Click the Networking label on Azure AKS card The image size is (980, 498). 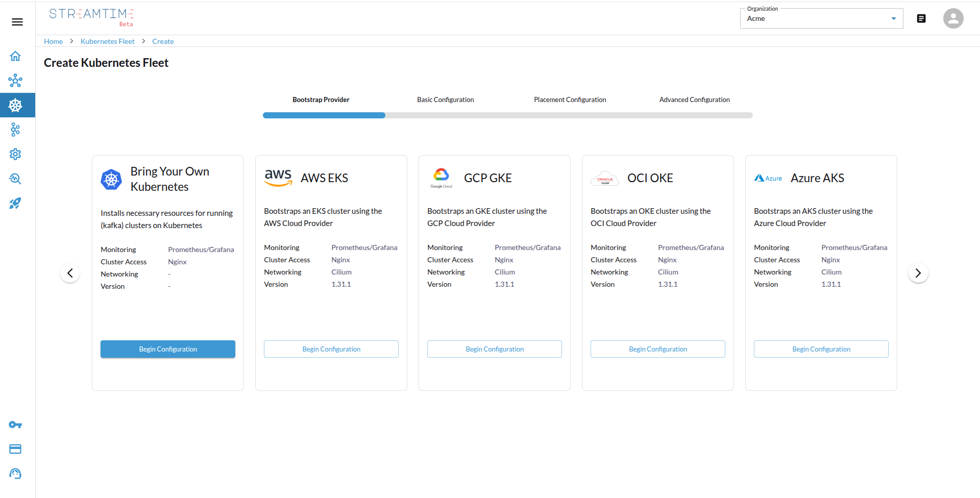(x=773, y=272)
